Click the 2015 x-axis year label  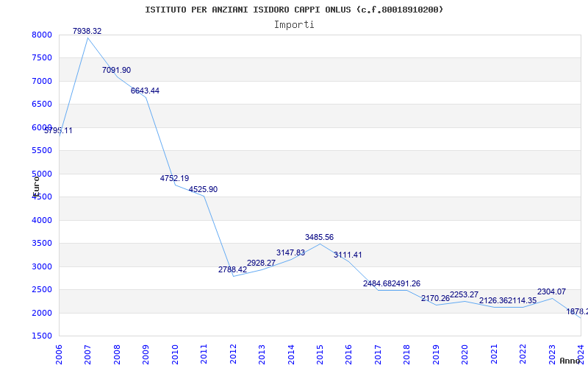click(320, 354)
